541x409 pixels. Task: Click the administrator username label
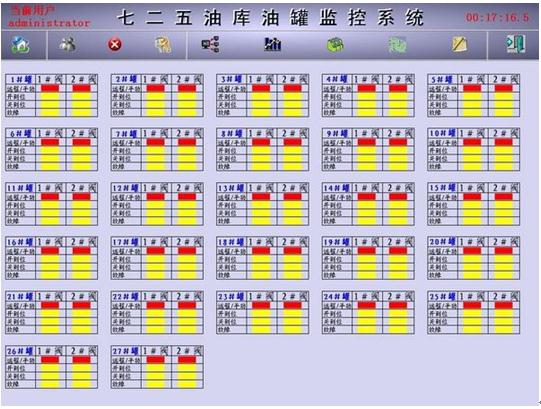49,23
